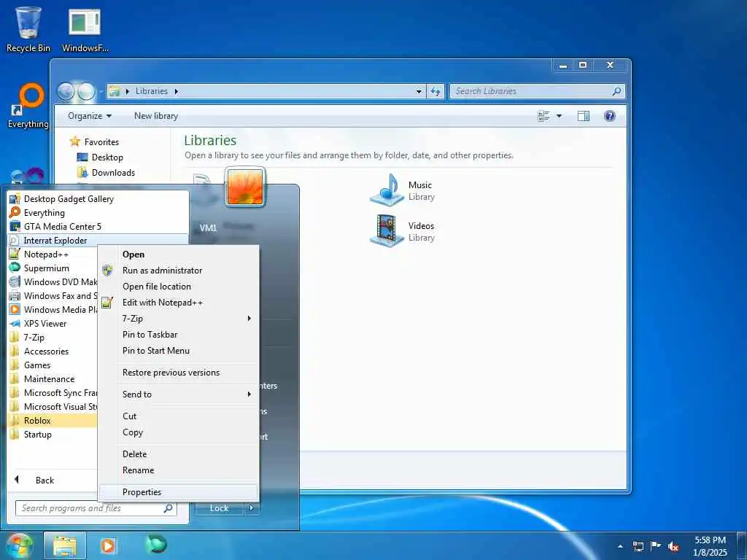747x560 pixels.
Task: Click the Search programs and files box
Action: (x=96, y=508)
